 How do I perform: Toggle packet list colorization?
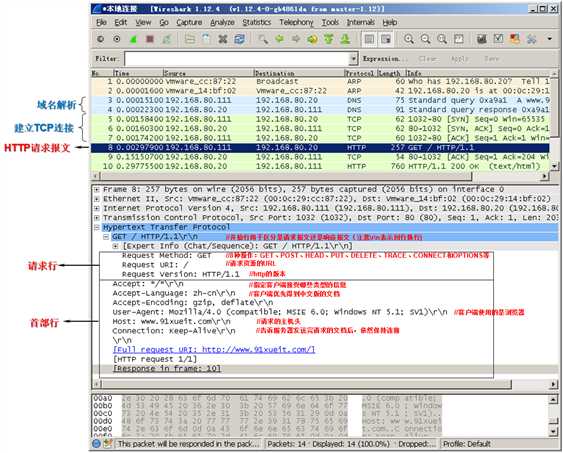tap(369, 39)
